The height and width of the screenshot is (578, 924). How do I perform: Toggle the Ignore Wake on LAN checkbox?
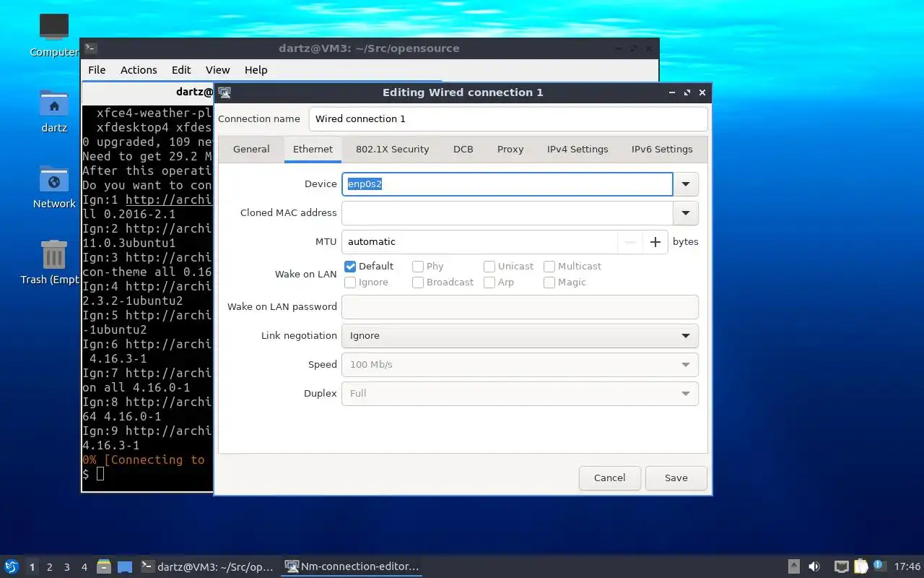pos(351,282)
